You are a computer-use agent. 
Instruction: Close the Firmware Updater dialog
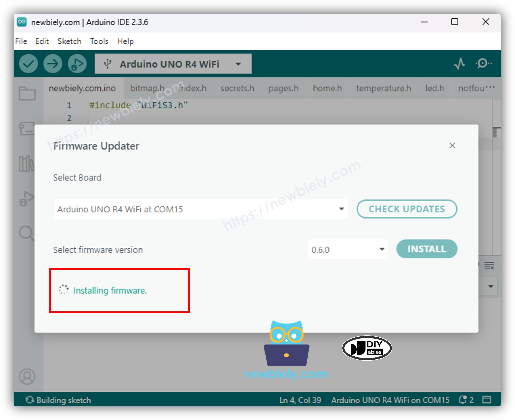pos(453,146)
